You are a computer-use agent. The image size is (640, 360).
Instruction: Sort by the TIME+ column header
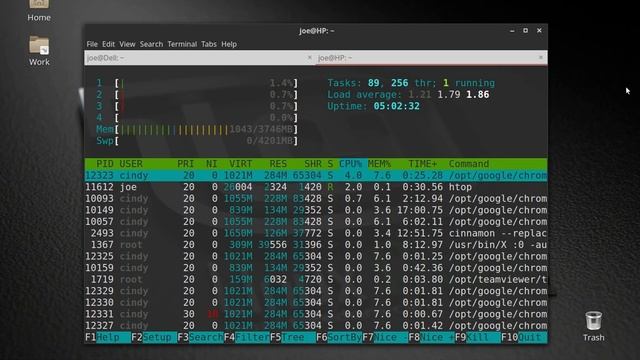click(x=422, y=164)
